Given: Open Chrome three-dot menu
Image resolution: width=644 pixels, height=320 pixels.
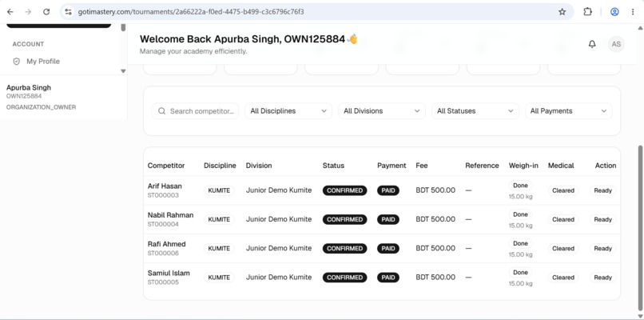Looking at the screenshot, I should [x=633, y=12].
